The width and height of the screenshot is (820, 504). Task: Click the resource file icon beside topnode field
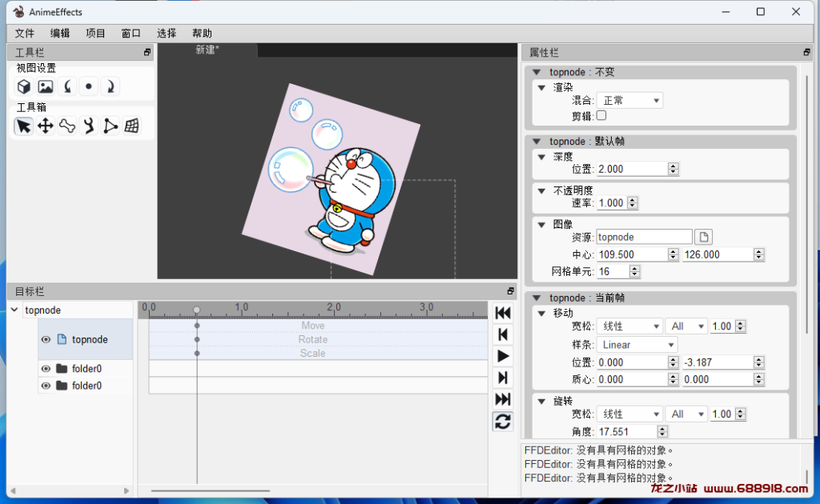point(703,237)
